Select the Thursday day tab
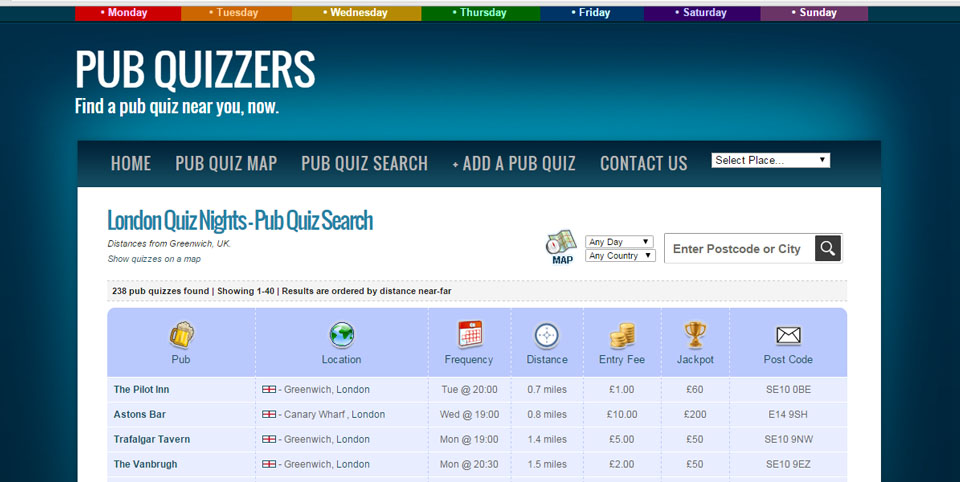The image size is (960, 482). click(481, 13)
